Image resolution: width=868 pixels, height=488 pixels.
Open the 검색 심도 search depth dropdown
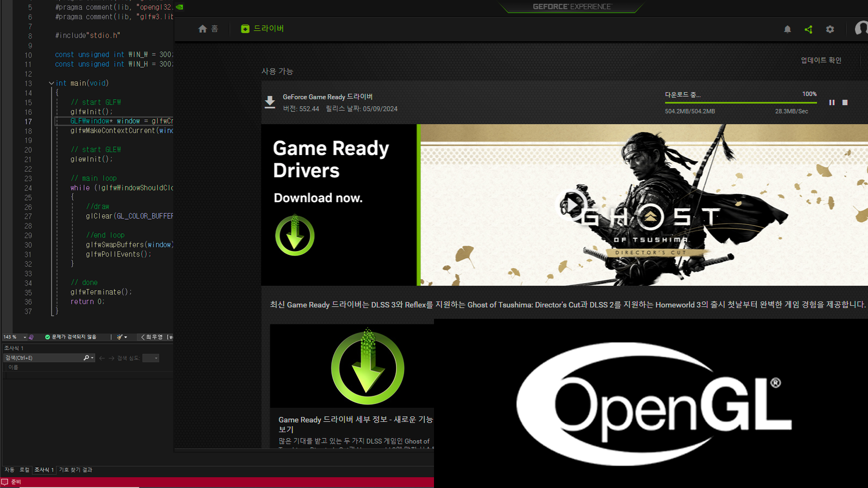[151, 358]
